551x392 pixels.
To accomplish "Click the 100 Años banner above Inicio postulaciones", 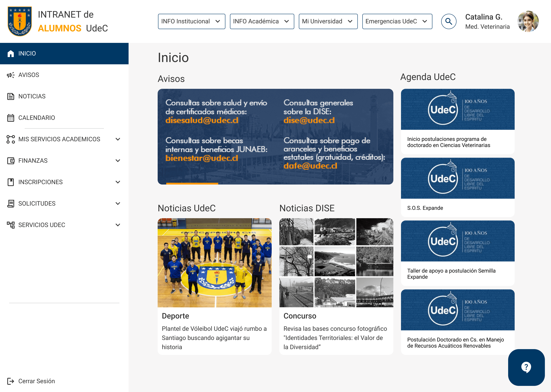I will click(x=458, y=109).
